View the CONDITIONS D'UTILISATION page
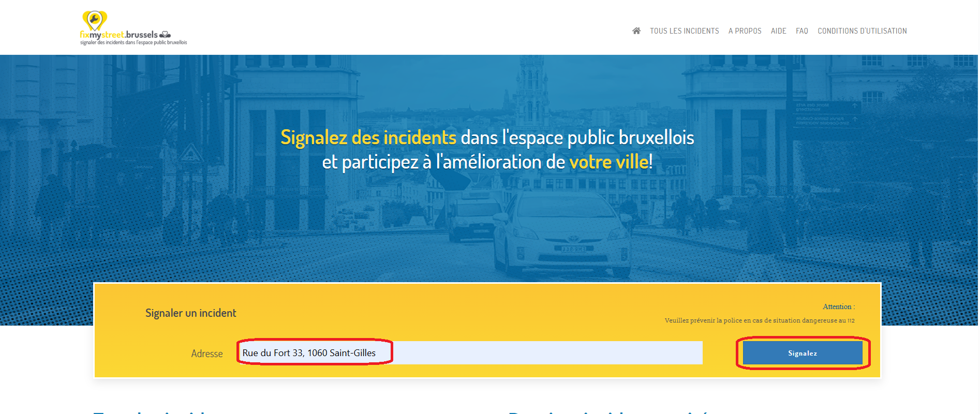The width and height of the screenshot is (980, 414). 862,31
